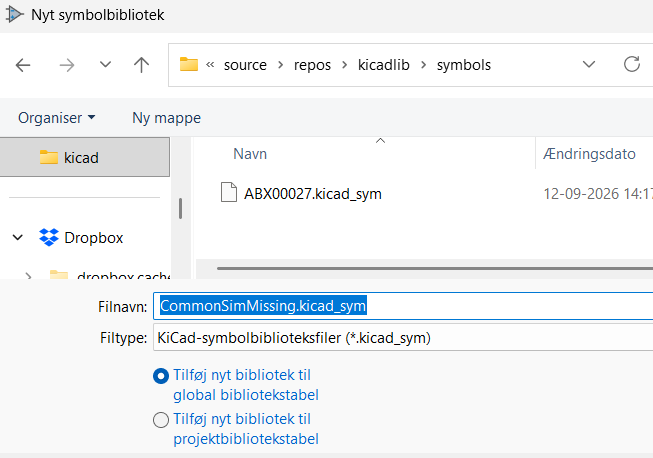
Task: Navigate to kicadlib in the breadcrumb
Action: 384,65
